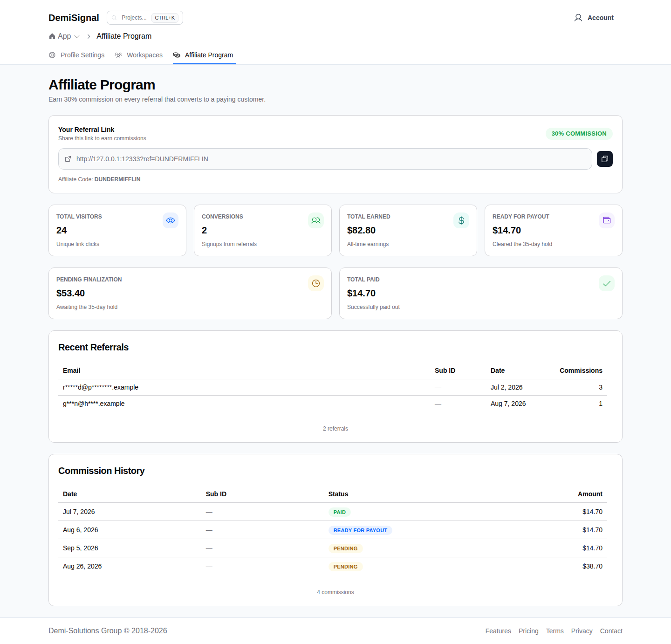This screenshot has height=644, width=671.
Task: Click the Affiliate Program coins icon
Action: [x=177, y=55]
